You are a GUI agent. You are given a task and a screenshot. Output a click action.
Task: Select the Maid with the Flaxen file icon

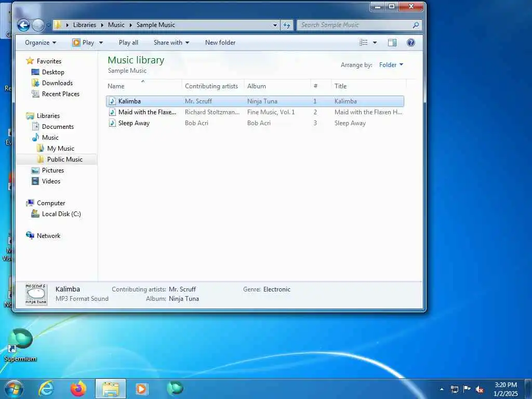tap(112, 112)
